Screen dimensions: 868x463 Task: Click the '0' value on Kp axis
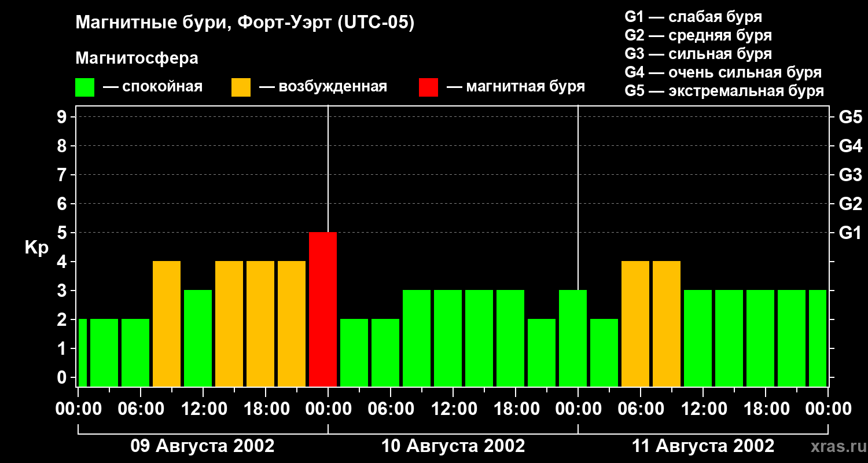coord(62,377)
